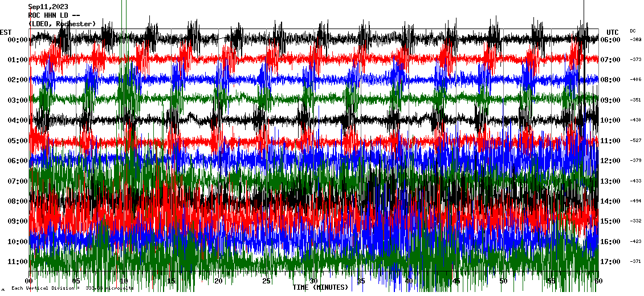Click the UTC column header
The image size is (644, 296).
613,32
